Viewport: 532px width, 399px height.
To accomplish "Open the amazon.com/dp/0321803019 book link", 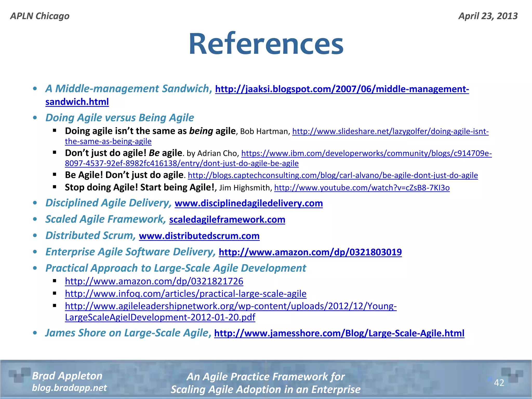I will (x=310, y=252).
